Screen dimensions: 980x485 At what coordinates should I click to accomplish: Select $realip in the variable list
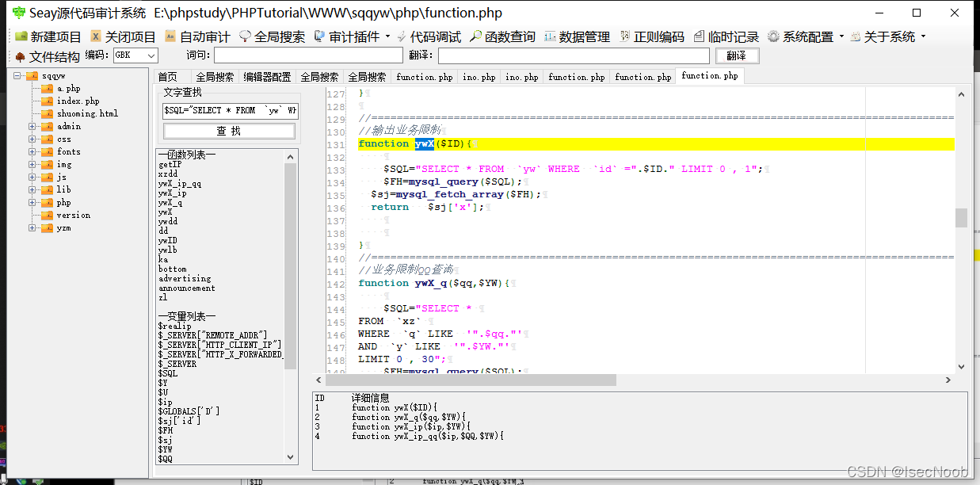click(x=174, y=326)
